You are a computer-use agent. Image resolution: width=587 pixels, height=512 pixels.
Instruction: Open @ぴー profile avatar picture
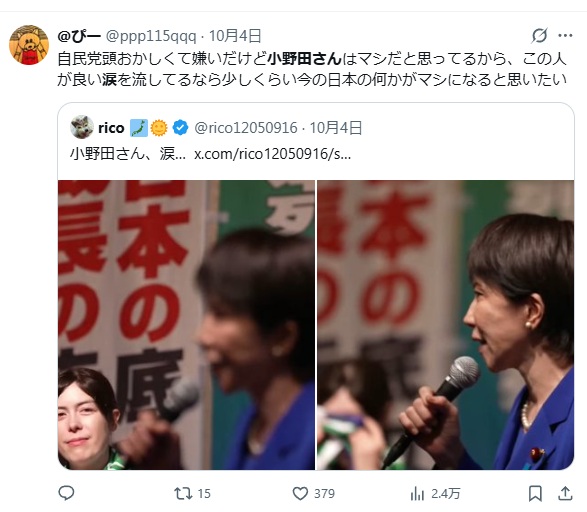coord(29,45)
